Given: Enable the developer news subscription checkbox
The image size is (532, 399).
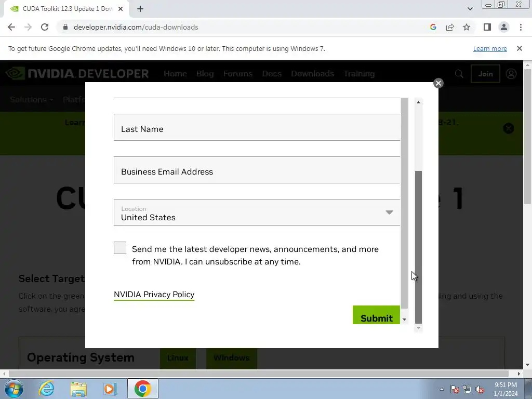Looking at the screenshot, I should [120, 248].
